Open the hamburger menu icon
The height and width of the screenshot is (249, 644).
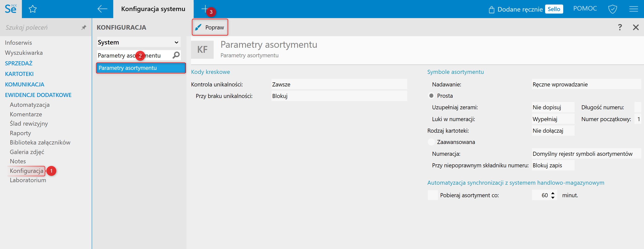coord(633,9)
